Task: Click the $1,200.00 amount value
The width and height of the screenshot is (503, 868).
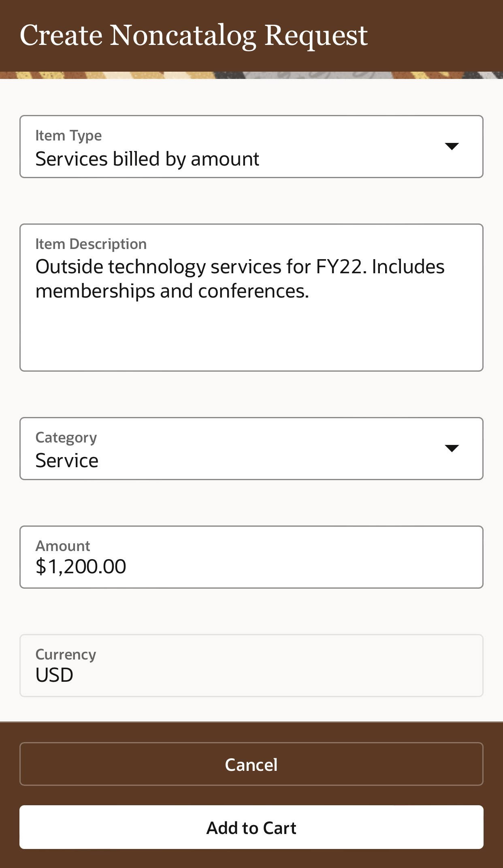Action: coord(81,566)
